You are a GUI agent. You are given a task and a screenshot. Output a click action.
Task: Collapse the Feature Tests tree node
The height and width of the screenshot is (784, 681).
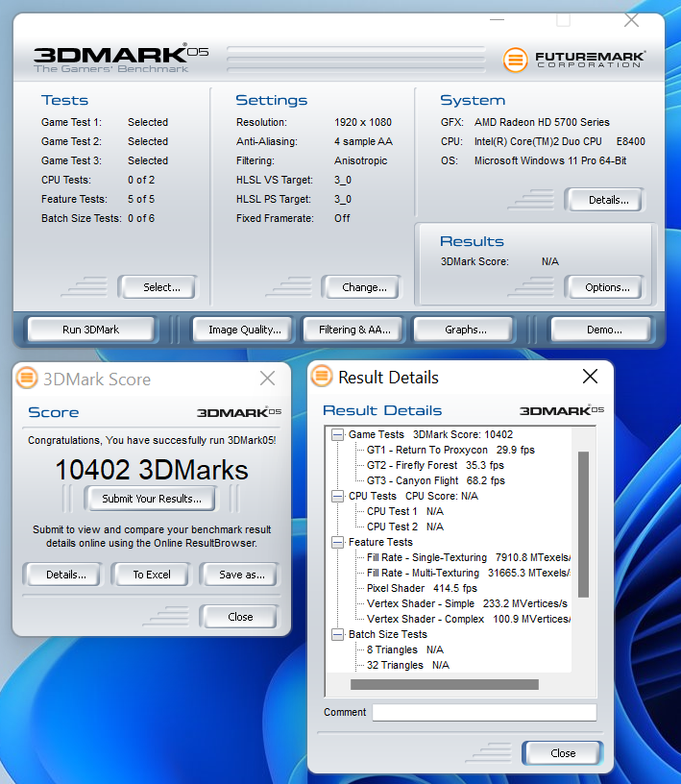[x=338, y=542]
